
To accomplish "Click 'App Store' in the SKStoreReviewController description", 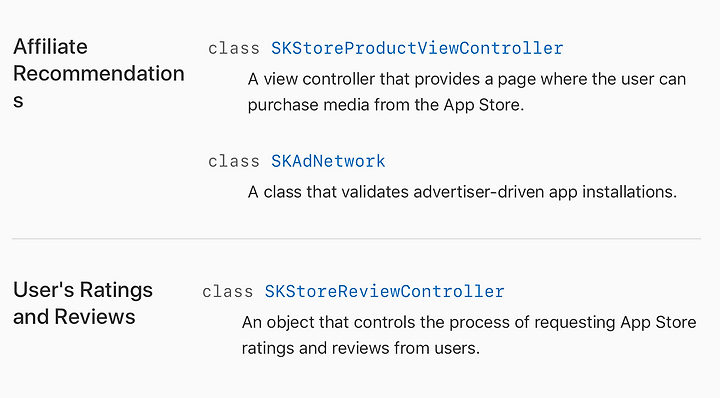I will coord(658,322).
